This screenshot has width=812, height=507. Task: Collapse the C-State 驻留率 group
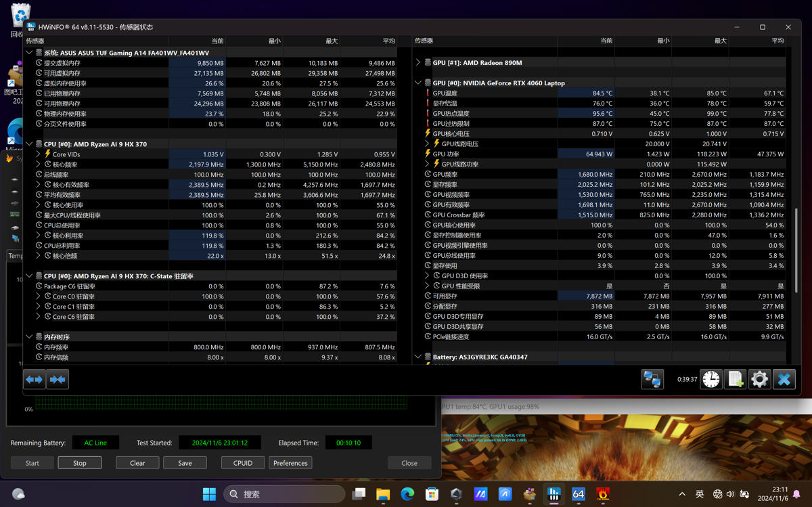pyautogui.click(x=29, y=276)
